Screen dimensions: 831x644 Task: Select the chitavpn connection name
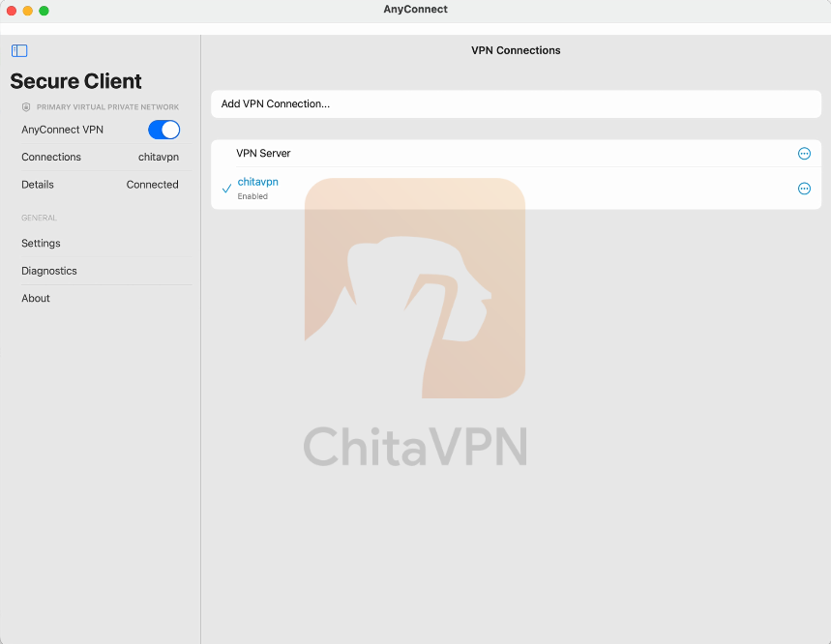258,182
